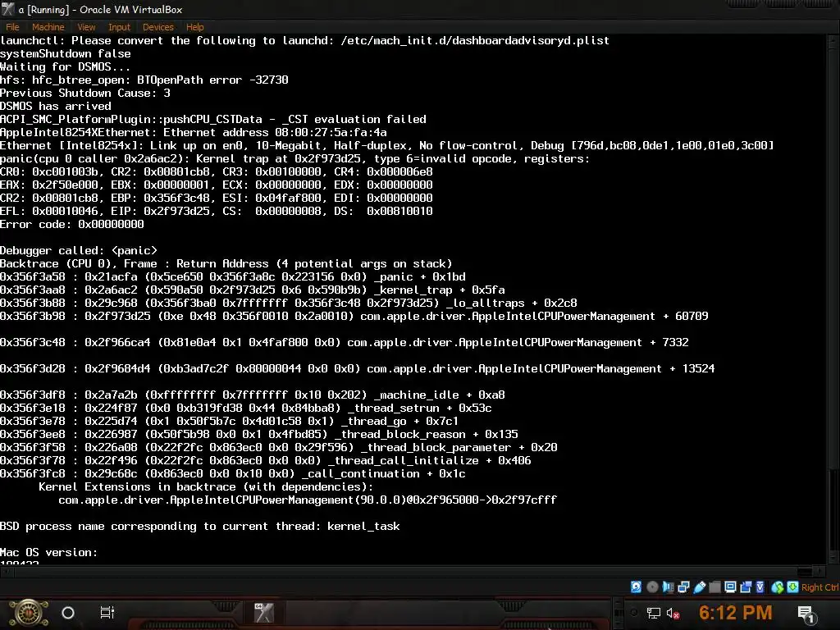
Task: Click the optical disc status icon
Action: pyautogui.click(x=652, y=587)
